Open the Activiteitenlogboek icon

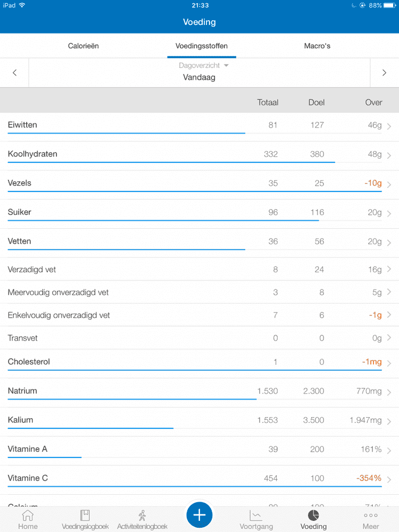coord(142,516)
